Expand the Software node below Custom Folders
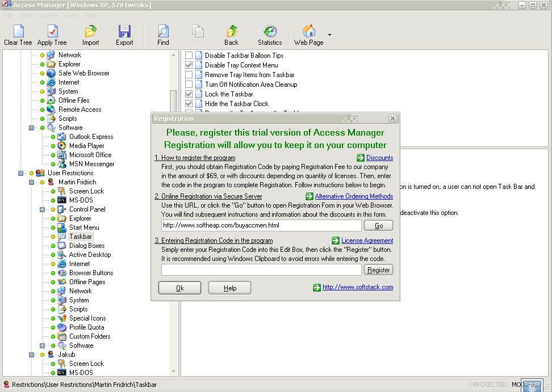This screenshot has height=392, width=552. click(42, 345)
